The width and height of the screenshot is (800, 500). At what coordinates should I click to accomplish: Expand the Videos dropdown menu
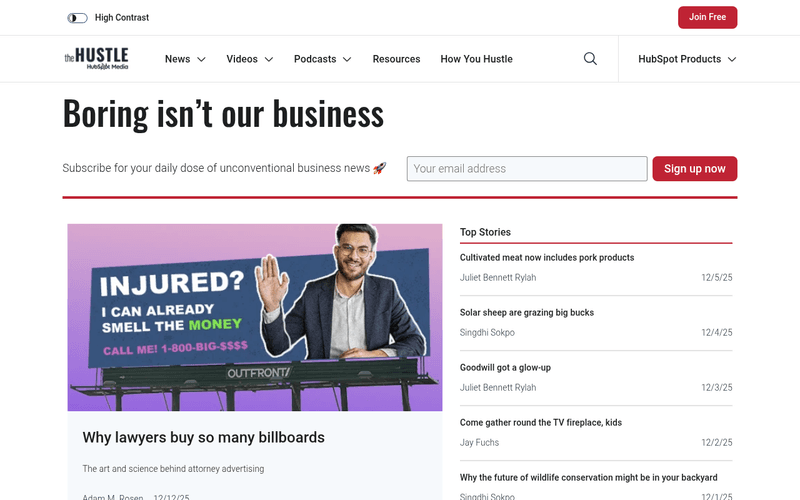249,59
